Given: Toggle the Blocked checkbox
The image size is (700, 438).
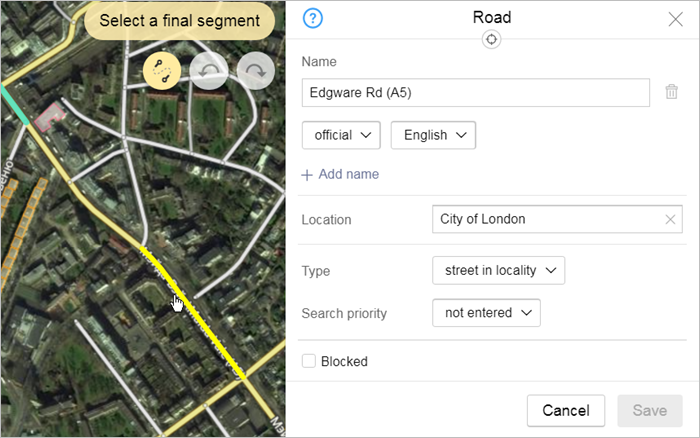Looking at the screenshot, I should (x=310, y=361).
